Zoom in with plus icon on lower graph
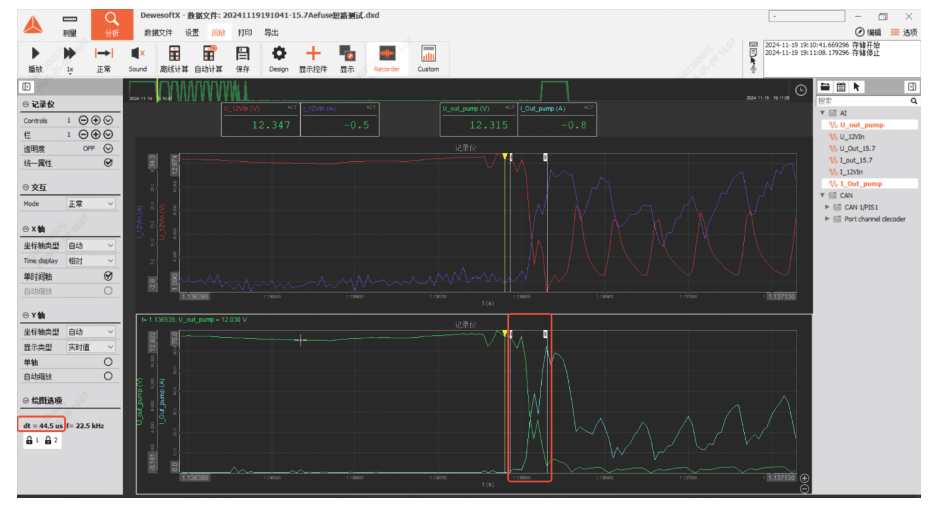 coord(804,478)
